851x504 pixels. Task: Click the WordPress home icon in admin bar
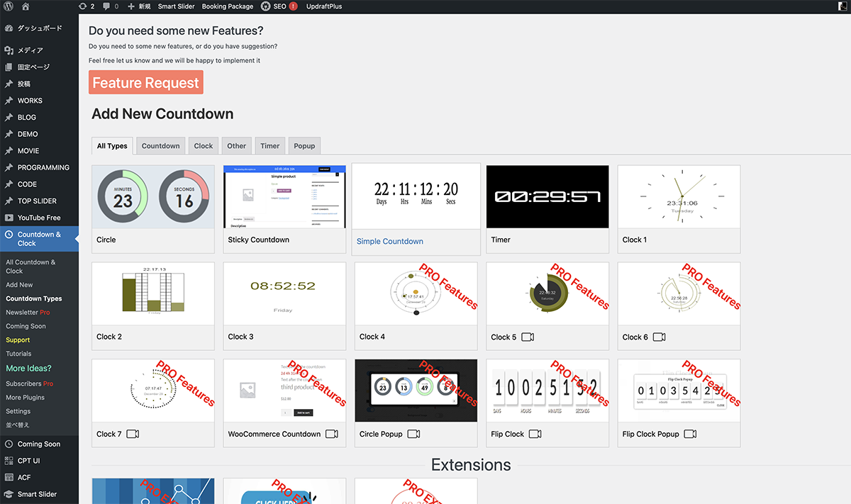pyautogui.click(x=26, y=6)
